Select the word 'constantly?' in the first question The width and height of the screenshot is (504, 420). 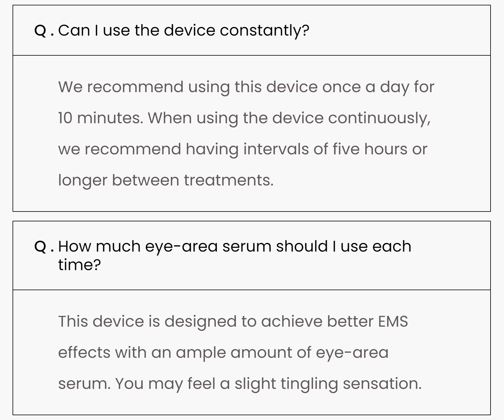265,31
